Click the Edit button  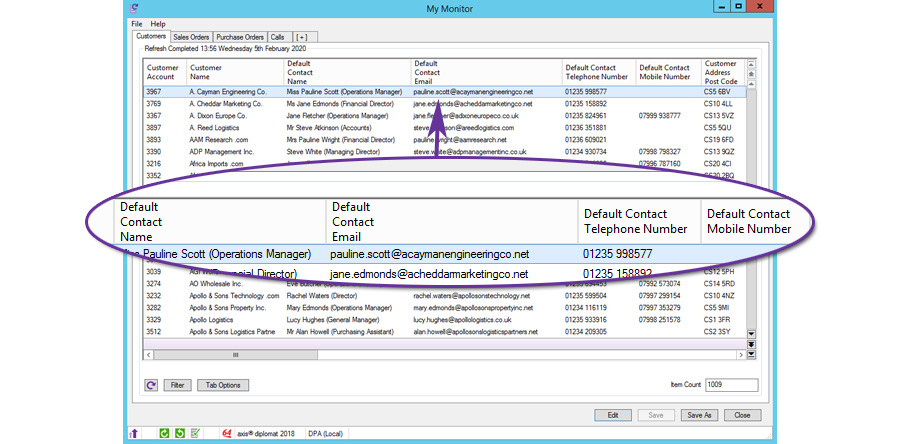point(613,415)
